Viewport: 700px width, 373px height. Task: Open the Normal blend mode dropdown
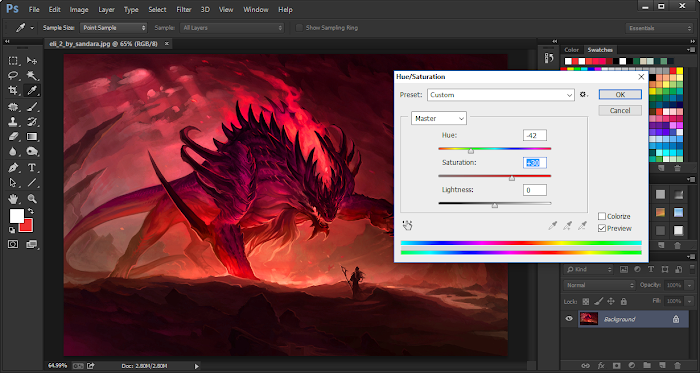pos(599,285)
